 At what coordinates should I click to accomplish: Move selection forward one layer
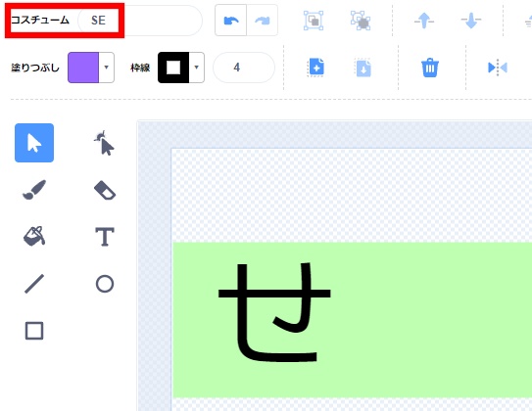424,21
